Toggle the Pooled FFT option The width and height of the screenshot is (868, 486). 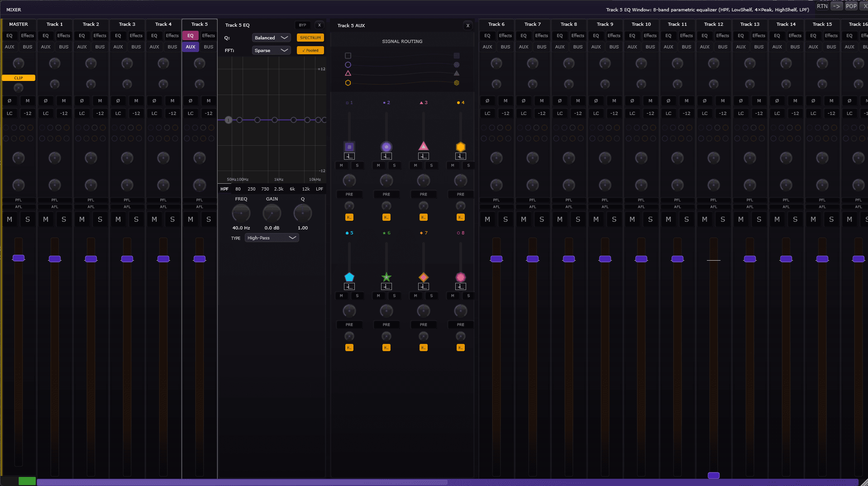click(x=310, y=50)
